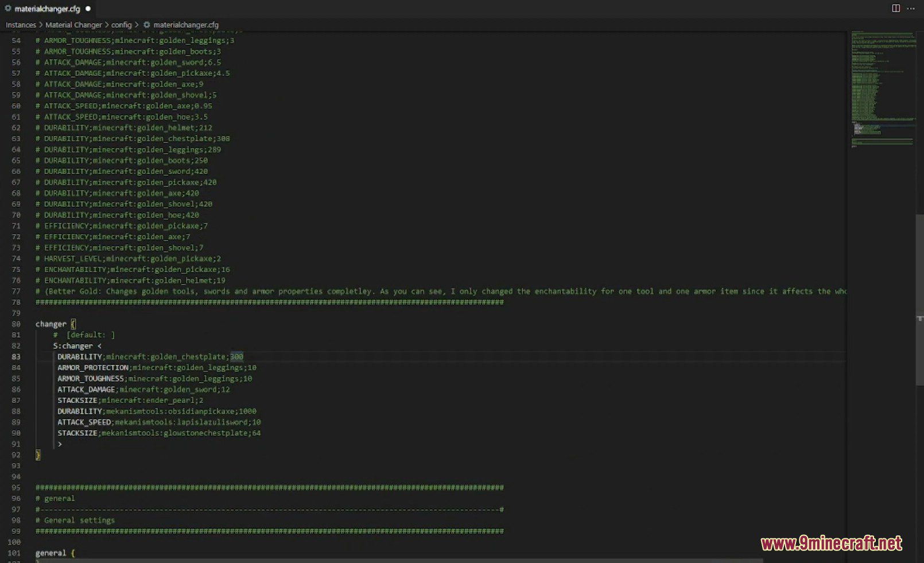The width and height of the screenshot is (924, 563).
Task: Click EFFICIENCY golden_axe;7 comment
Action: pyautogui.click(x=112, y=236)
